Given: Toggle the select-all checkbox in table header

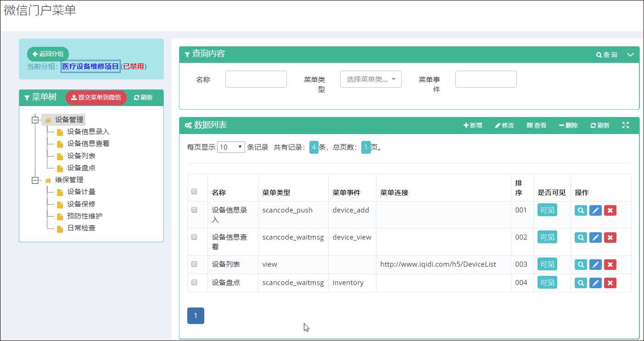Looking at the screenshot, I should [x=194, y=191].
